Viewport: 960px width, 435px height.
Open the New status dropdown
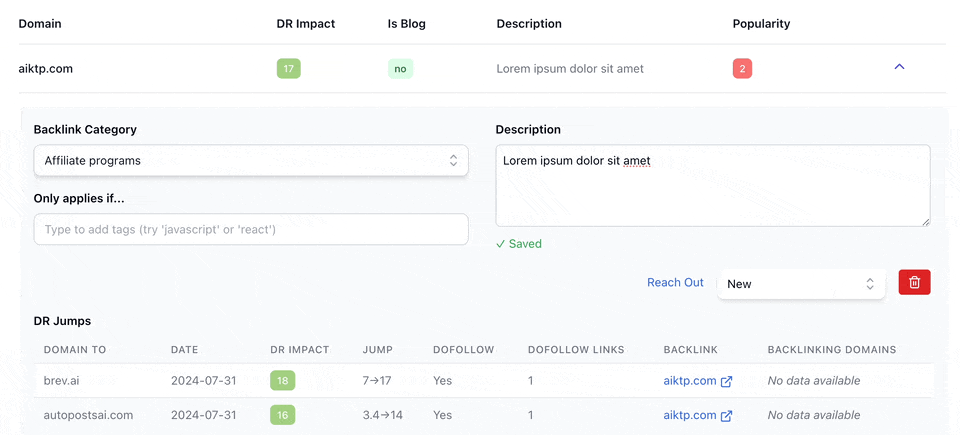point(801,284)
